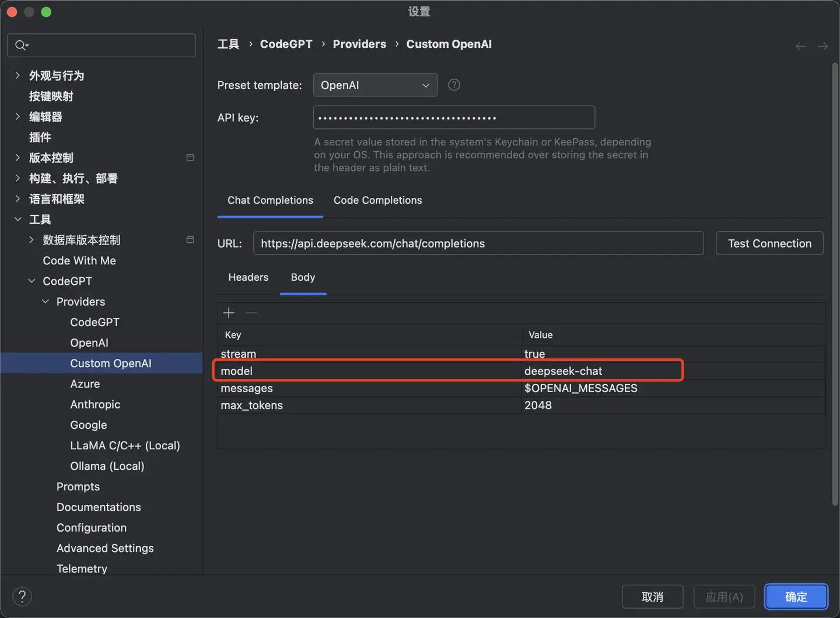Viewport: 840px width, 618px height.
Task: Open Advanced Settings page
Action: pyautogui.click(x=105, y=548)
